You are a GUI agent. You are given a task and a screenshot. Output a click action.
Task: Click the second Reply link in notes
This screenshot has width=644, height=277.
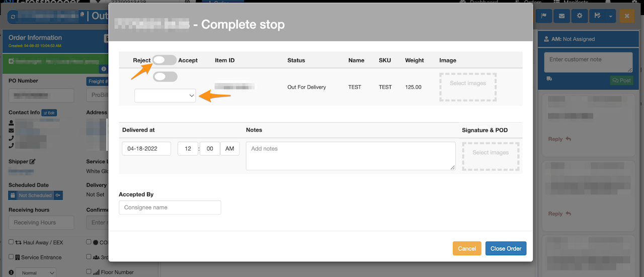[559, 214]
